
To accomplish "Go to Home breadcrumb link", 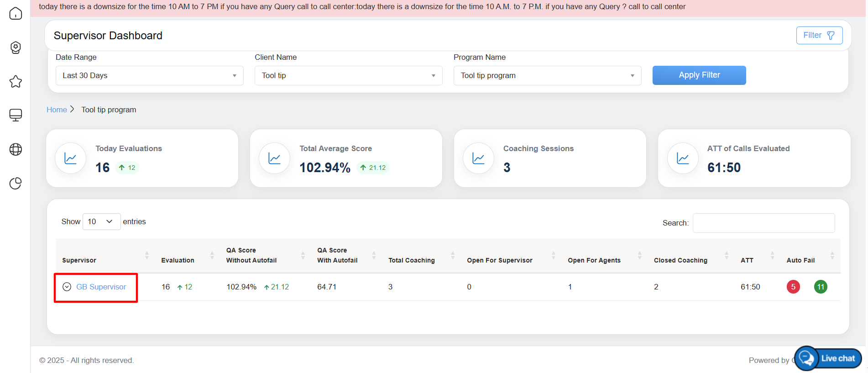I will [x=57, y=110].
